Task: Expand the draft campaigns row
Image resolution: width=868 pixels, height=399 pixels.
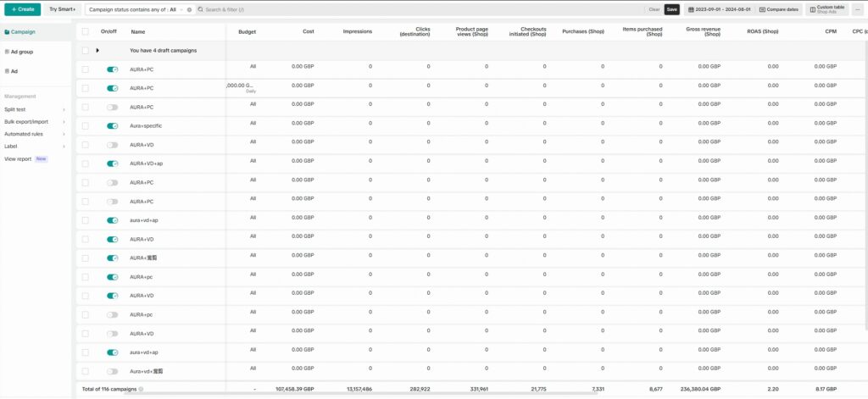Action: tap(97, 51)
